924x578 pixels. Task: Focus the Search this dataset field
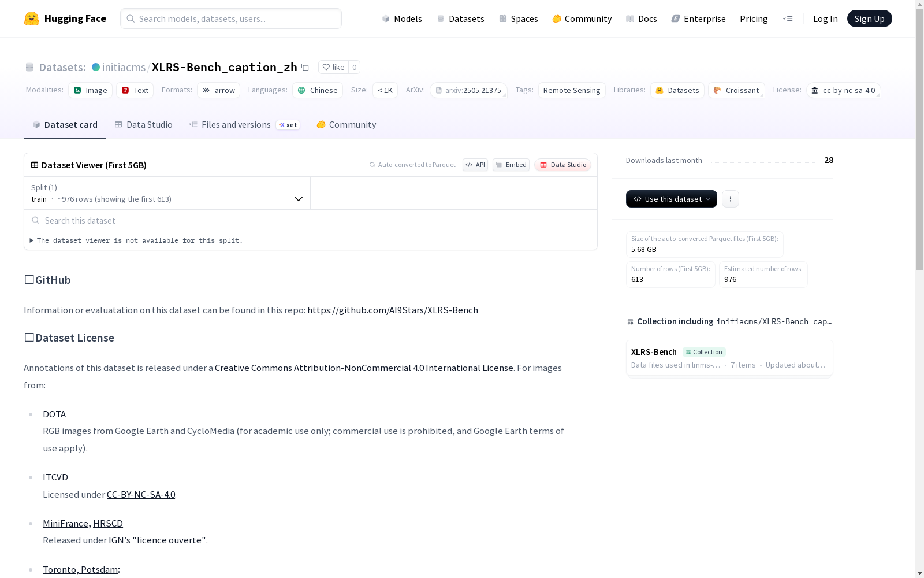pyautogui.click(x=311, y=221)
